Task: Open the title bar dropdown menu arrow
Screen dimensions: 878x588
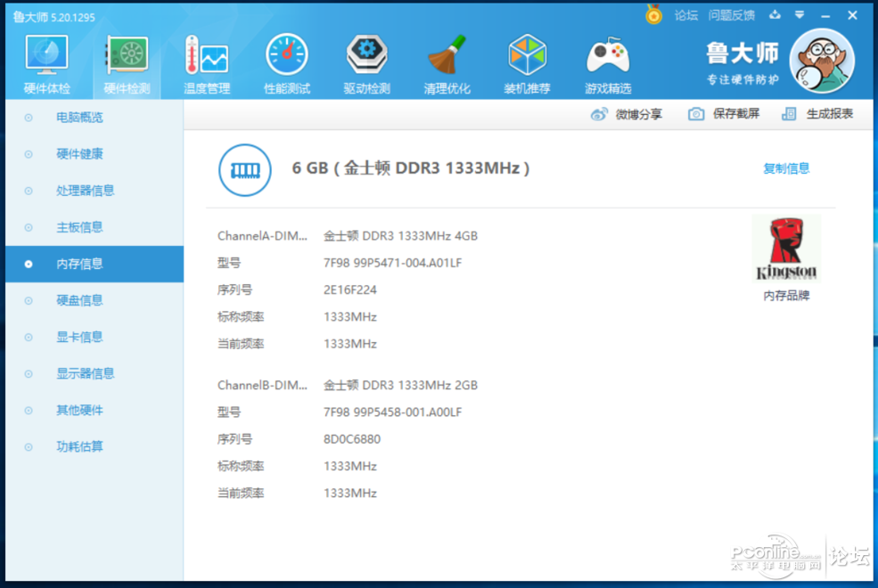Action: click(x=800, y=15)
